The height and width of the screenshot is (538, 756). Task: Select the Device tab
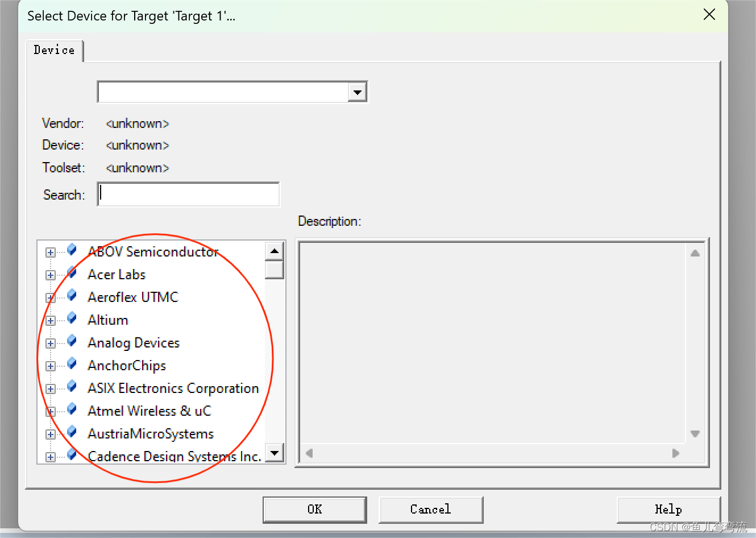point(54,50)
